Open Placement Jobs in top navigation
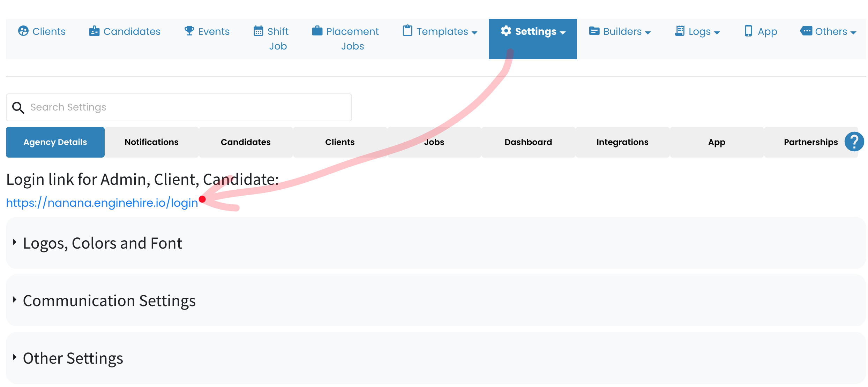This screenshot has height=387, width=868. (345, 38)
